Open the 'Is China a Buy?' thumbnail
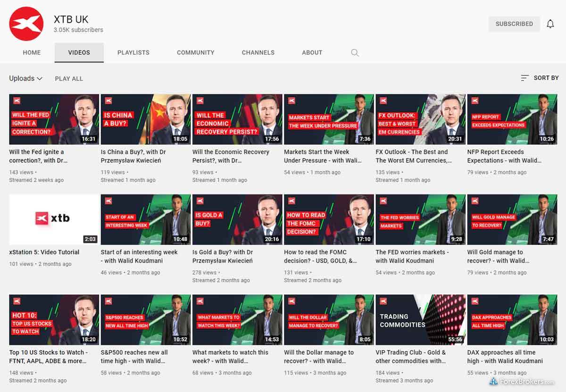Screen dimensions: 566x392 (x=146, y=119)
